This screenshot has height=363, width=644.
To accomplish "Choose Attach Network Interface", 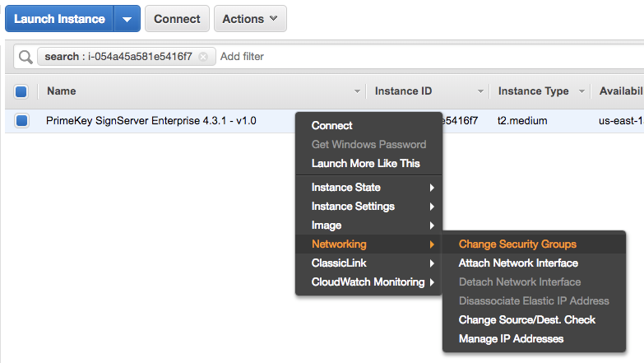I will [x=518, y=263].
